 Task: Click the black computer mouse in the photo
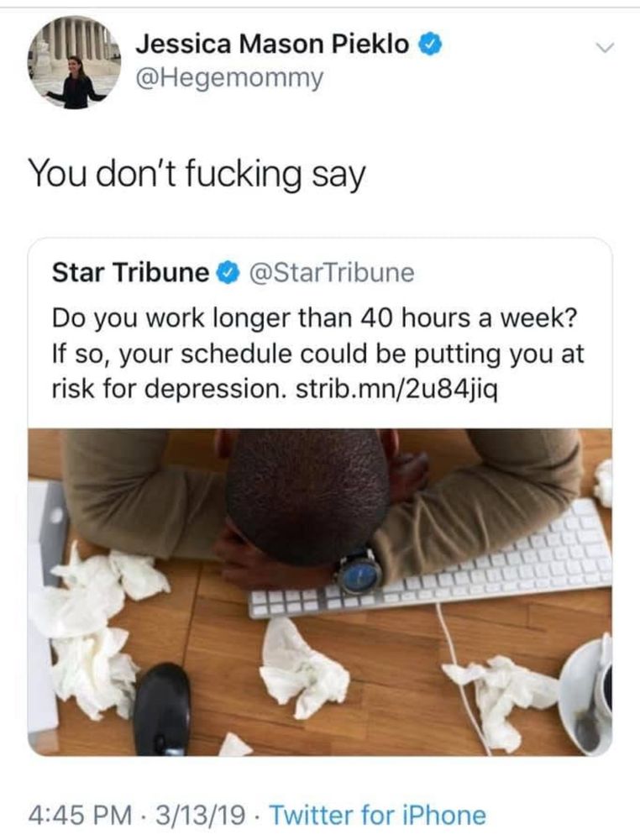[x=162, y=710]
